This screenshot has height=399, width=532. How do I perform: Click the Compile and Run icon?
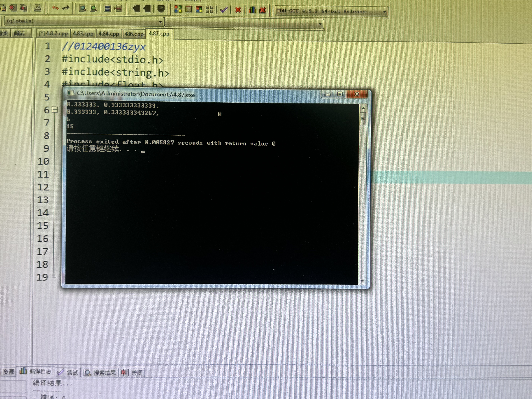[199, 9]
